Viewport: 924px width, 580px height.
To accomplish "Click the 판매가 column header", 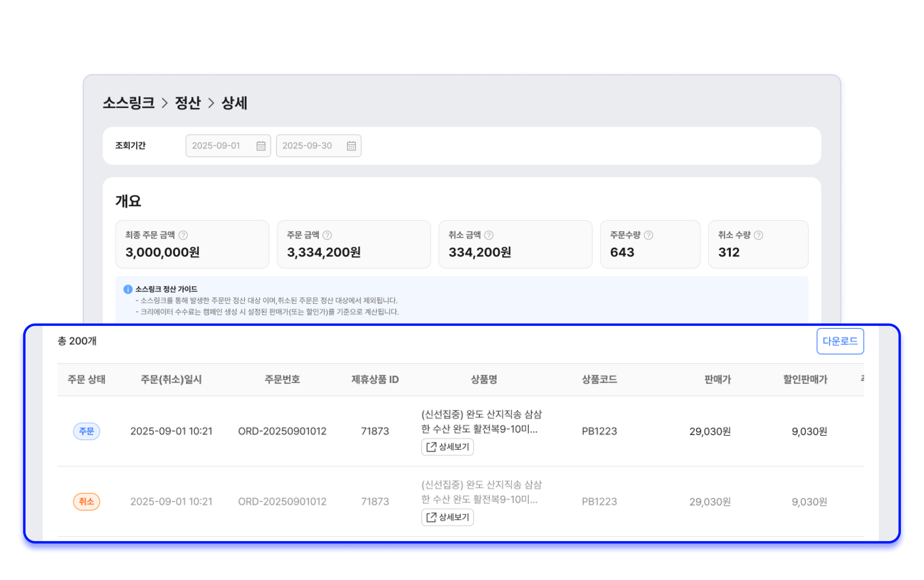I will click(717, 379).
